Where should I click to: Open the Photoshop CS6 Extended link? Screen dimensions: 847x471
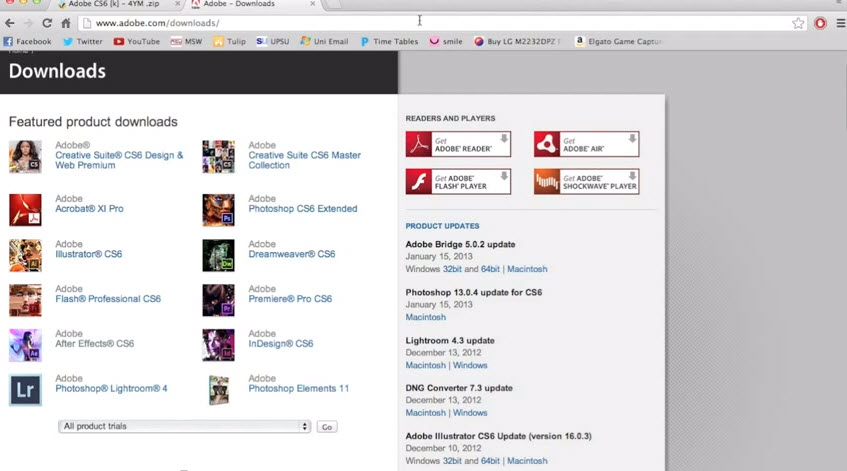pos(303,208)
